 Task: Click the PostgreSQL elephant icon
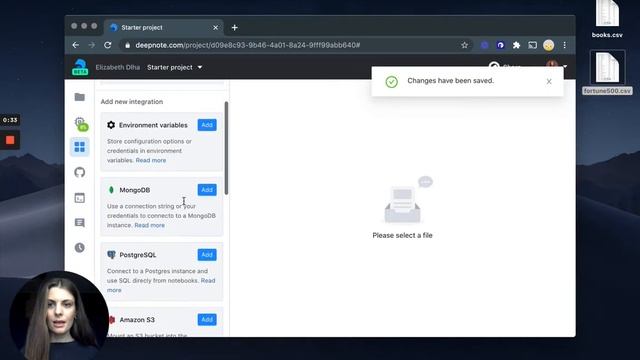tap(111, 255)
